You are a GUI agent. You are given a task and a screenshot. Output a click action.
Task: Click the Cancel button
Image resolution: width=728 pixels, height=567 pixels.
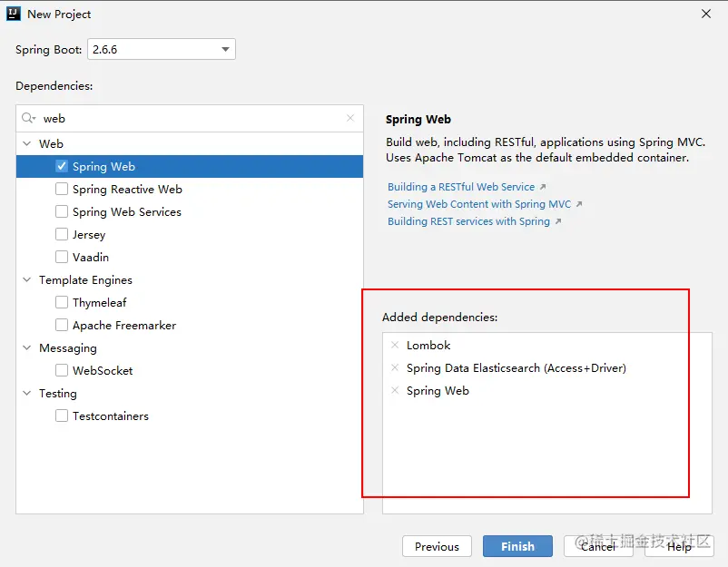[598, 546]
